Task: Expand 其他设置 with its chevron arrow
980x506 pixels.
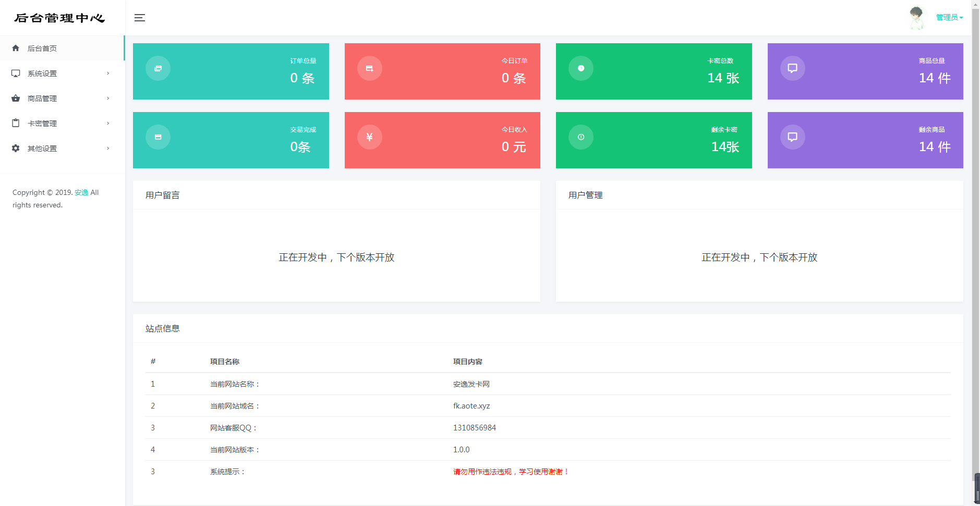Action: pyautogui.click(x=108, y=149)
